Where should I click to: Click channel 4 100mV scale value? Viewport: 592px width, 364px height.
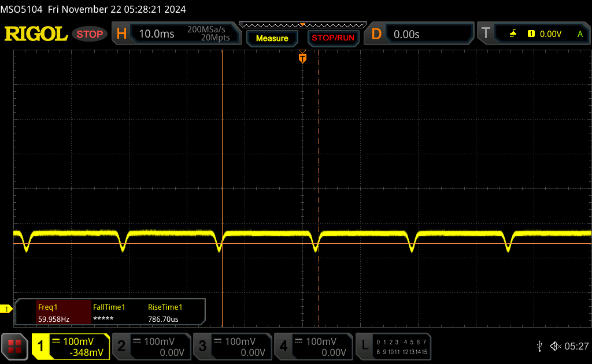(321, 341)
